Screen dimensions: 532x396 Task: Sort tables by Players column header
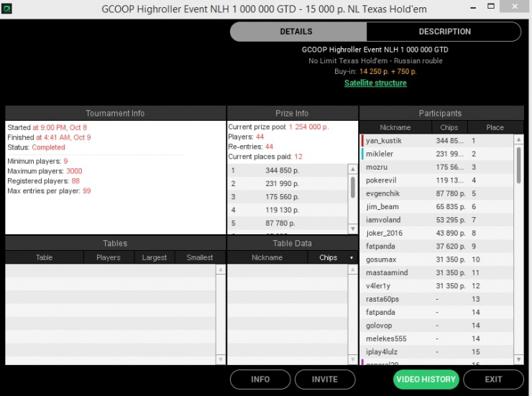click(109, 257)
